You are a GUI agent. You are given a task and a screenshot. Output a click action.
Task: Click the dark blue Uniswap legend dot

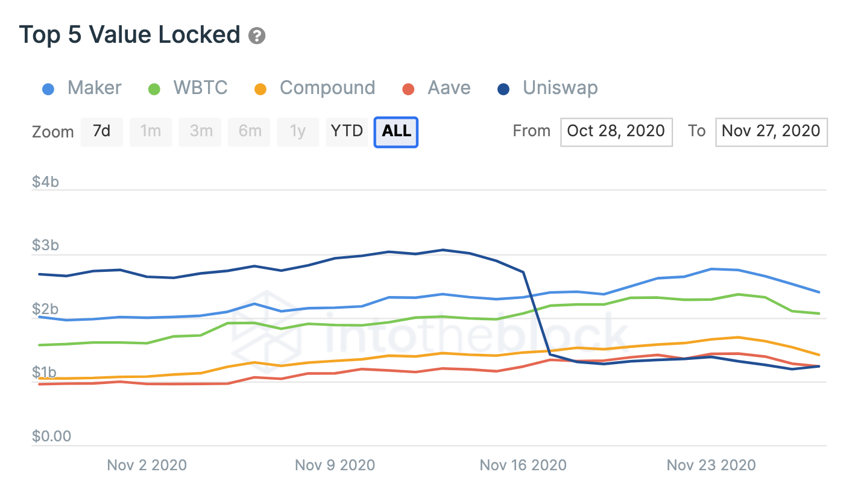pyautogui.click(x=503, y=89)
